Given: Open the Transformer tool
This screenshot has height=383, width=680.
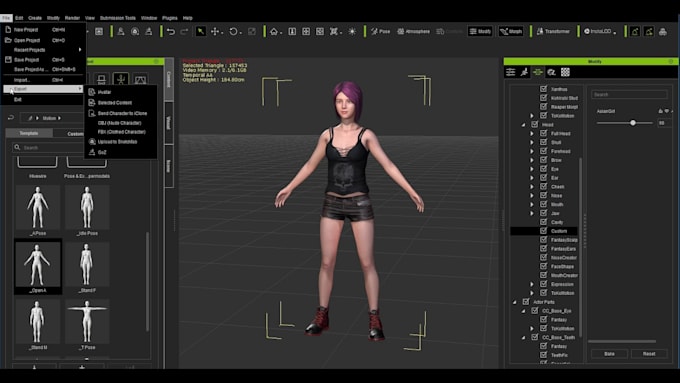Looking at the screenshot, I should 553,32.
